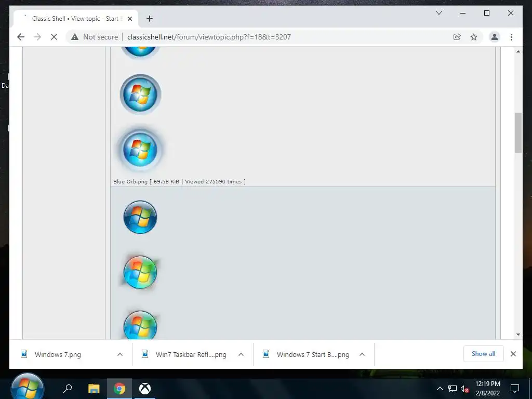Click the scrollbar up arrow
The width and height of the screenshot is (532, 399).
coord(518,51)
